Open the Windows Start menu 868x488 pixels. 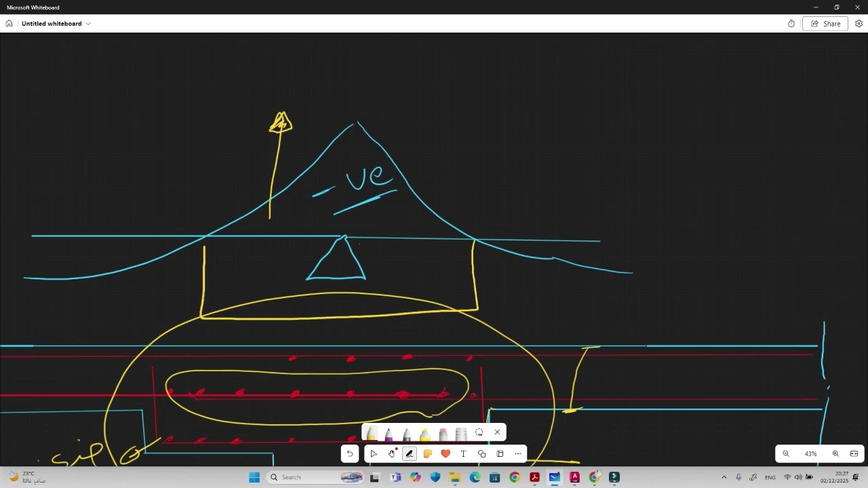[x=254, y=477]
